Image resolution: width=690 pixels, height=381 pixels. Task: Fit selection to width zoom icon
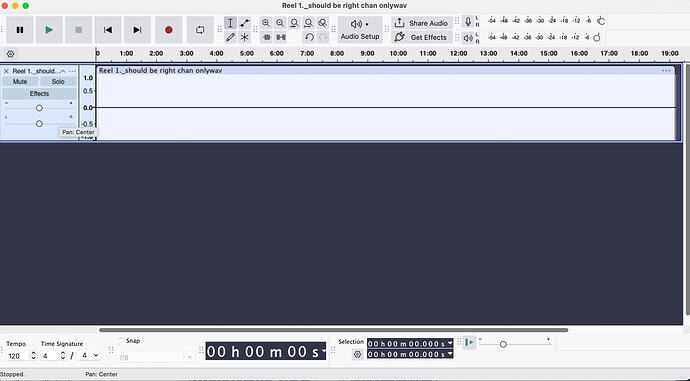(x=294, y=23)
